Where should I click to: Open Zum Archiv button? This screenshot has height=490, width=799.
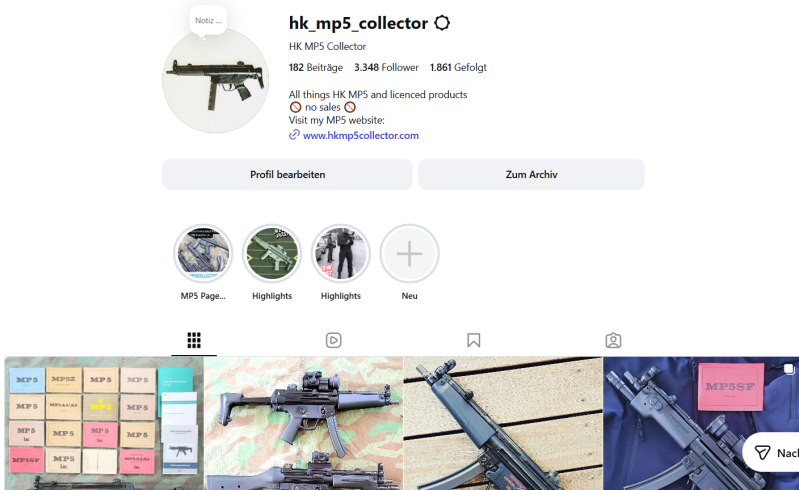tap(531, 174)
